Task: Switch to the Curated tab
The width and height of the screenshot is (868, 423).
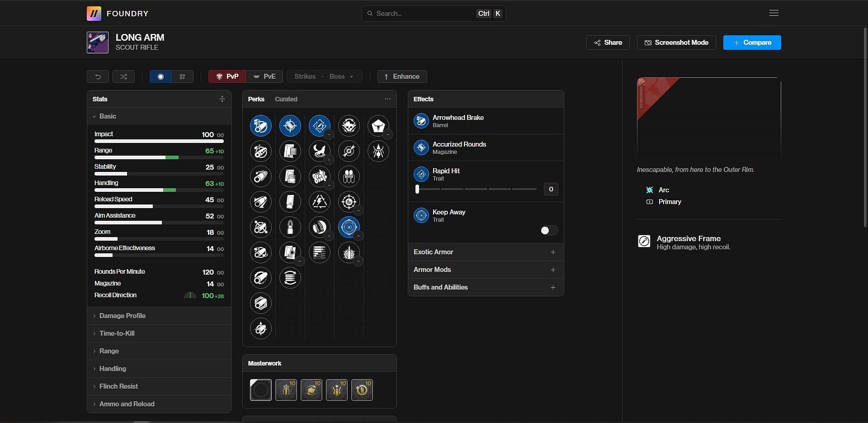Action: [286, 99]
